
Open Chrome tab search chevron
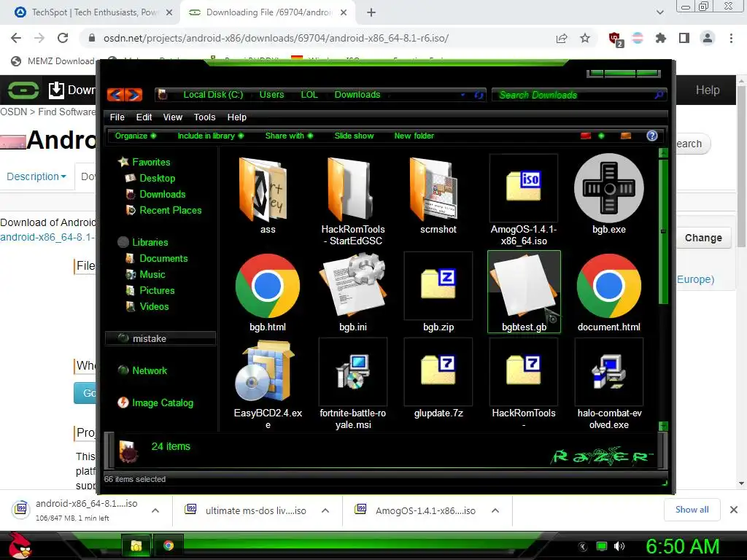(x=659, y=12)
